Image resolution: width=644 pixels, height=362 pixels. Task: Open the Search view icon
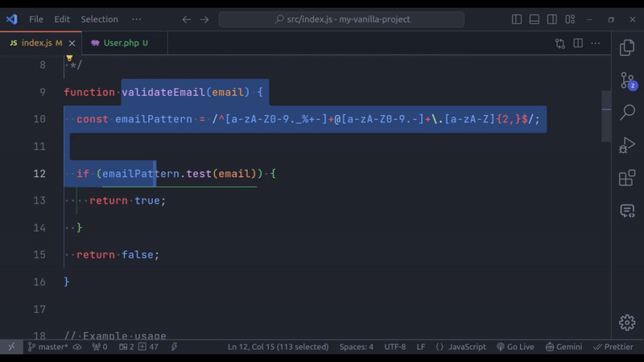tap(627, 113)
